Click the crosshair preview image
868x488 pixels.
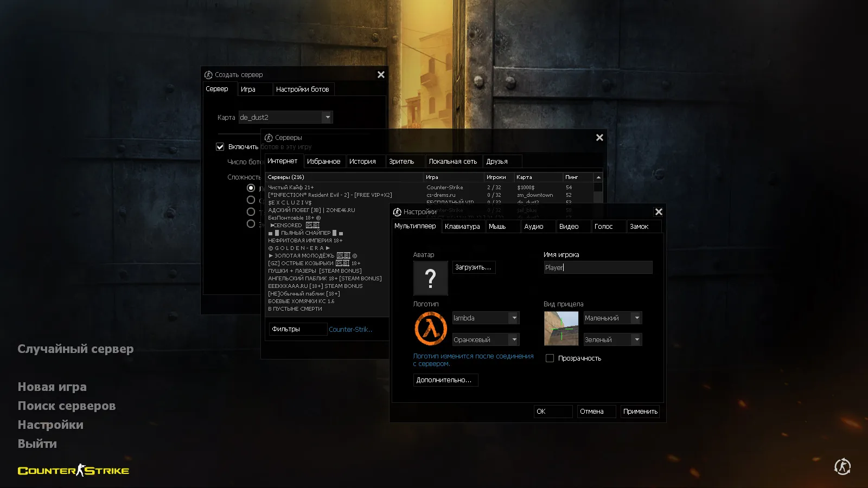point(560,328)
